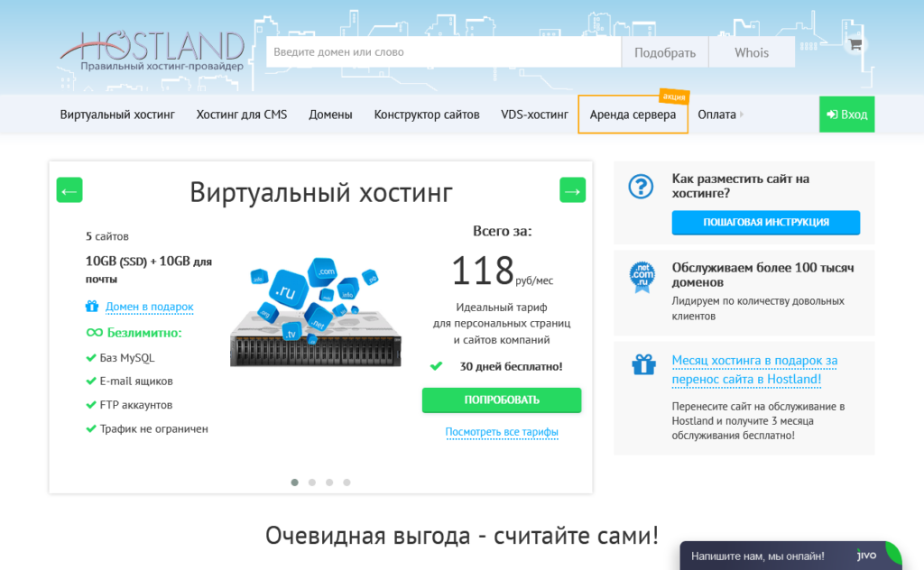Image resolution: width=924 pixels, height=570 pixels.
Task: Select the first slider dot
Action: pyautogui.click(x=295, y=483)
